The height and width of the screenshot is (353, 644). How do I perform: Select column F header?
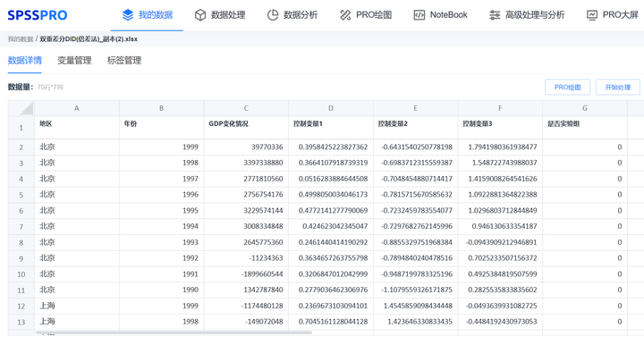(x=500, y=108)
